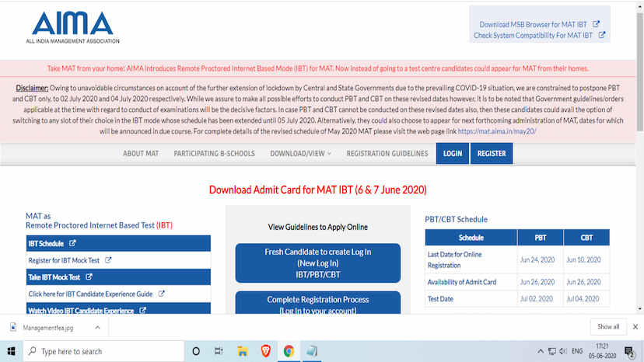Viewport: 644px width, 362px height.
Task: Open IBT Candidate Experience Guide link
Action: tap(90, 294)
